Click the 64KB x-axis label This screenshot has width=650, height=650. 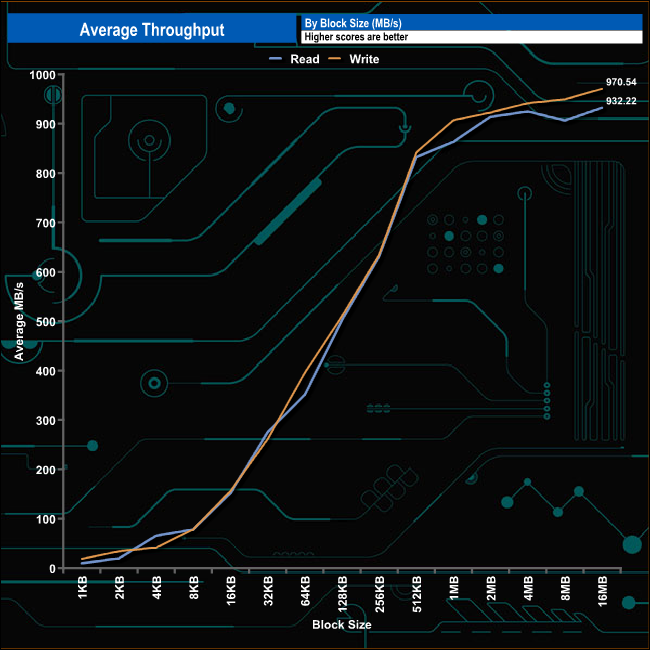tap(306, 590)
